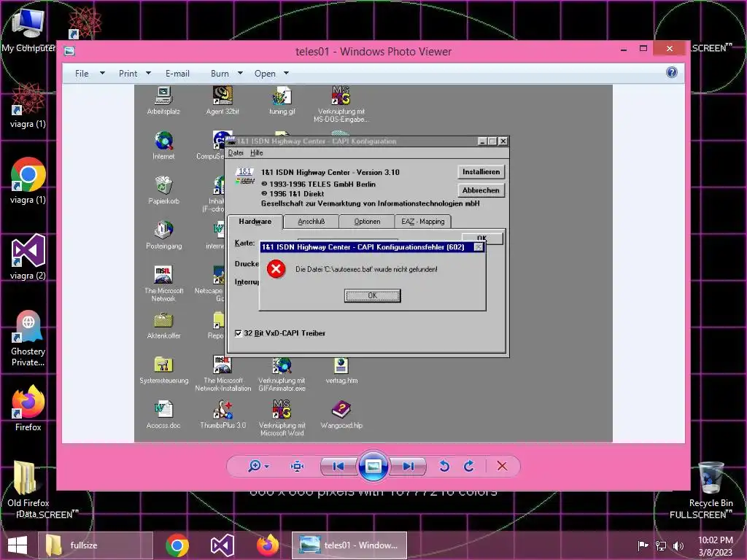This screenshot has height=560, width=747.
Task: Select the Firefox desktop shortcut
Action: coord(28,408)
